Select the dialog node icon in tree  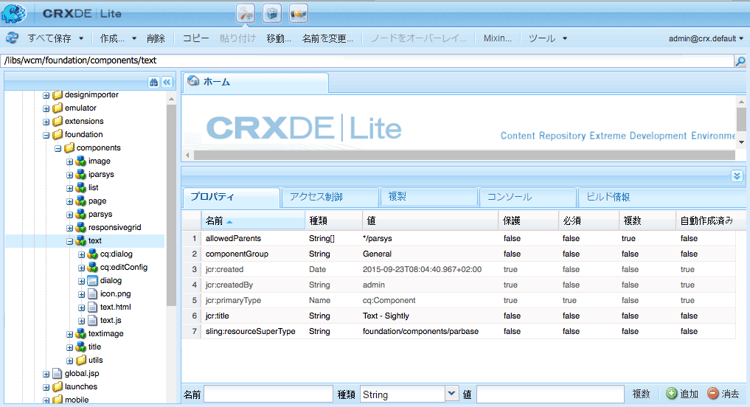[x=92, y=280]
